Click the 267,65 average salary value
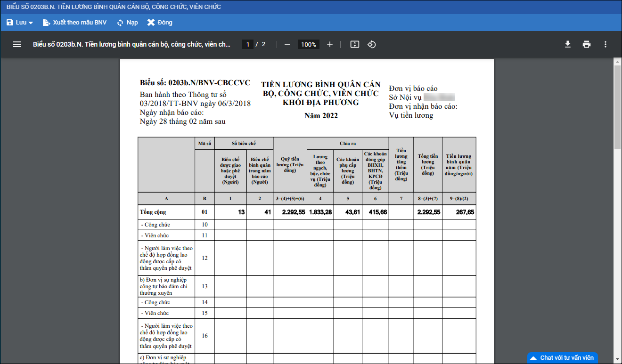 click(x=465, y=212)
